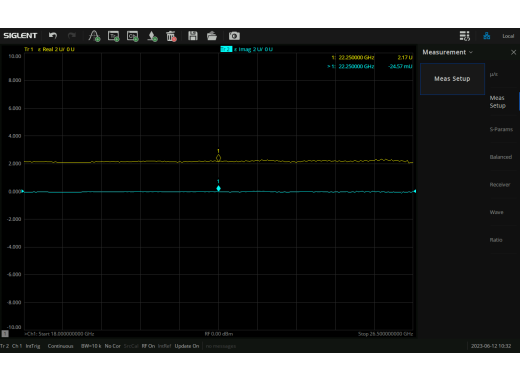Click marker readout -24.57 mU value
Screen dimensions: 520x380
pos(400,66)
